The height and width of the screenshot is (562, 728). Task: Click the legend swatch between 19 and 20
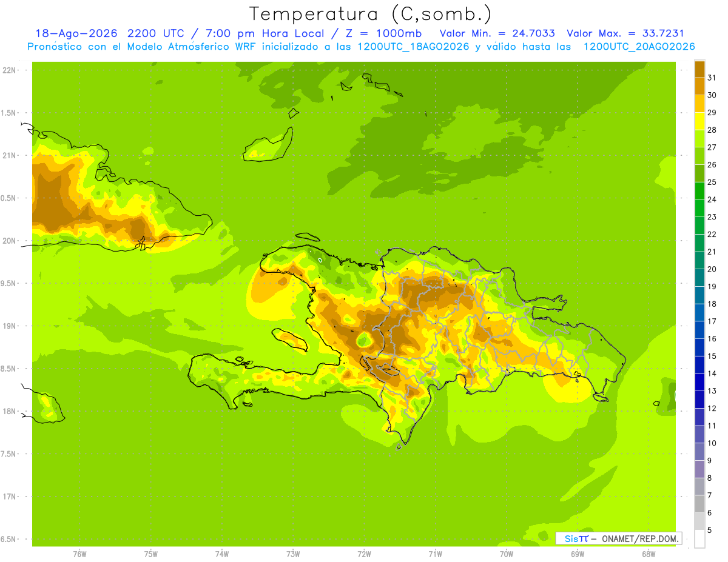699,278
